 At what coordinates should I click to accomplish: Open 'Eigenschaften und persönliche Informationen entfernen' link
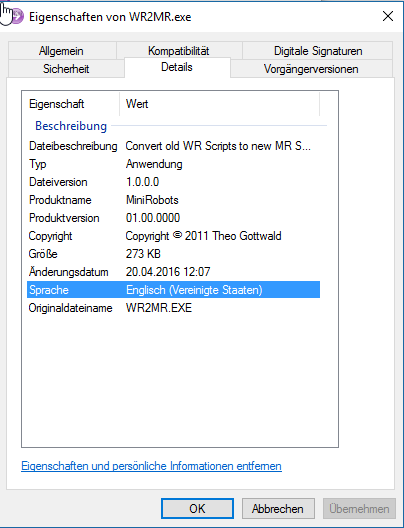[x=152, y=466]
